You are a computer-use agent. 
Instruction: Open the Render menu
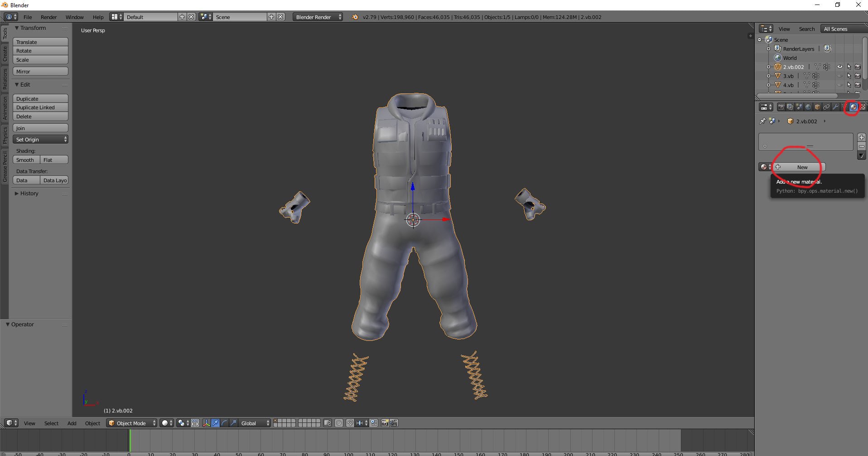click(x=48, y=17)
